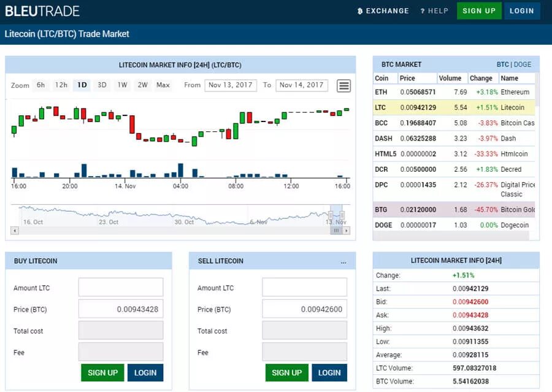Click the top Login button
The image size is (552, 392).
click(x=522, y=11)
